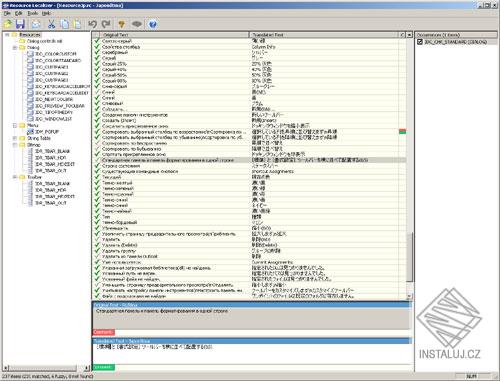Select IDD_CUSTPAGE1 in the tree

[x=52, y=67]
